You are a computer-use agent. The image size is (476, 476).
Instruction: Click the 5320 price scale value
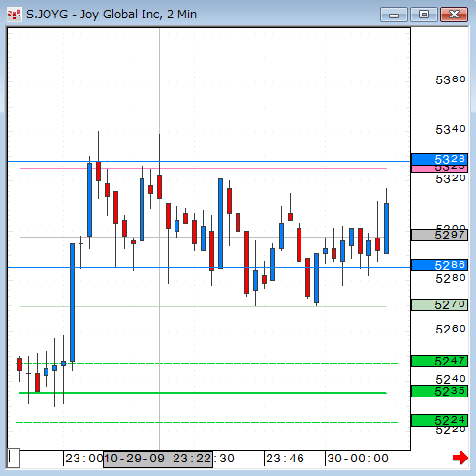tap(451, 178)
